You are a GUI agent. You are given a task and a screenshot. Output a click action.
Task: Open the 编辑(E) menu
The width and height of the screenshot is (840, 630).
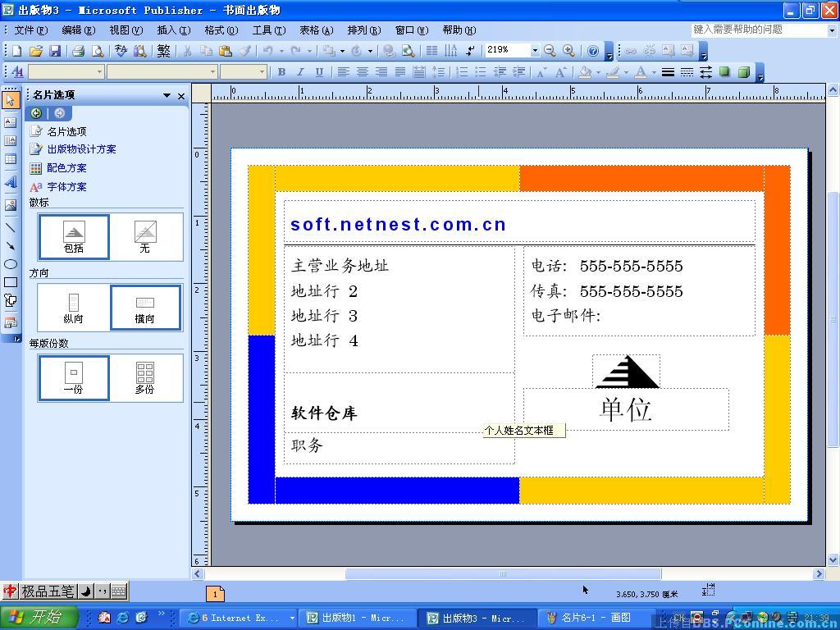[x=78, y=30]
